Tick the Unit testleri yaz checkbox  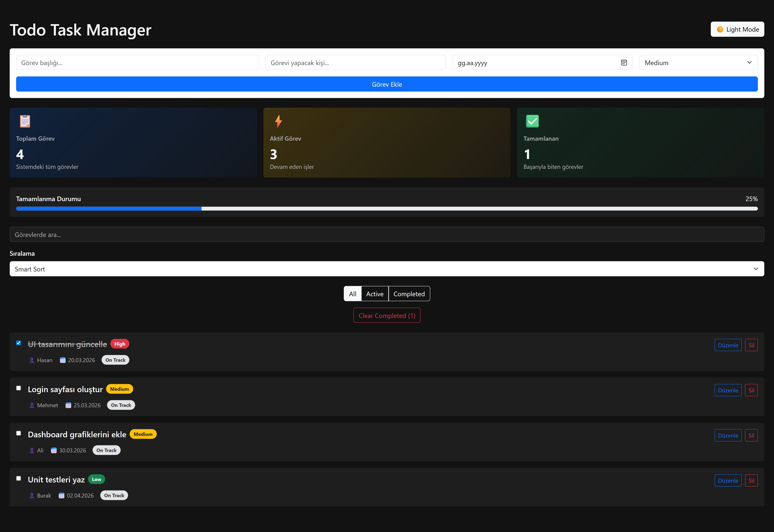click(19, 478)
